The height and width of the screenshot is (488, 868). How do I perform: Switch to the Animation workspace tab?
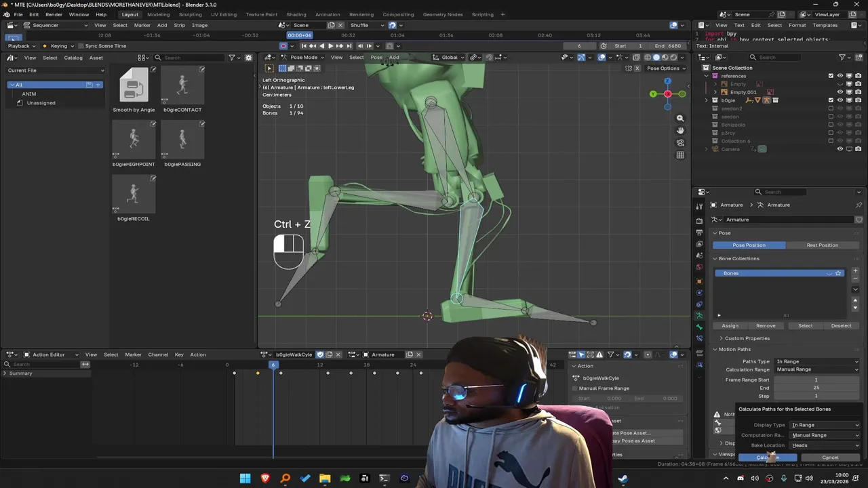click(x=328, y=14)
